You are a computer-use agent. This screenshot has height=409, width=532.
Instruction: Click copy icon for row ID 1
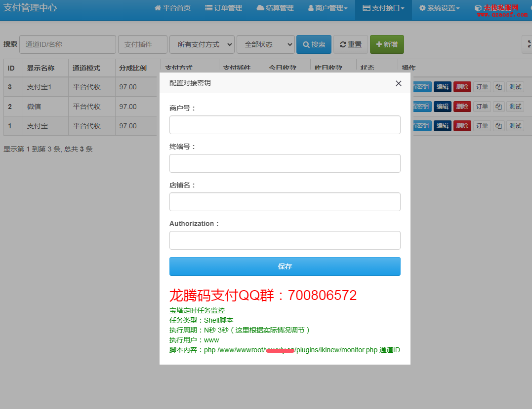coord(498,126)
